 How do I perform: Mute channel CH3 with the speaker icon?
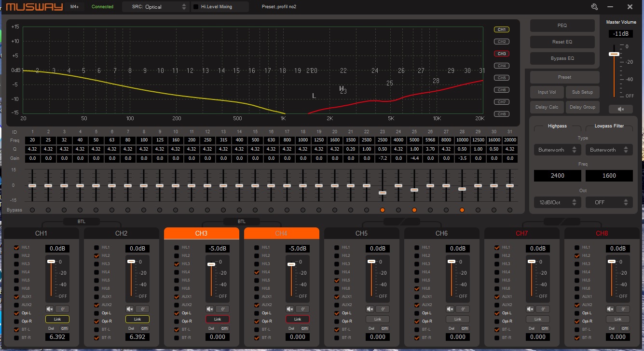210,309
